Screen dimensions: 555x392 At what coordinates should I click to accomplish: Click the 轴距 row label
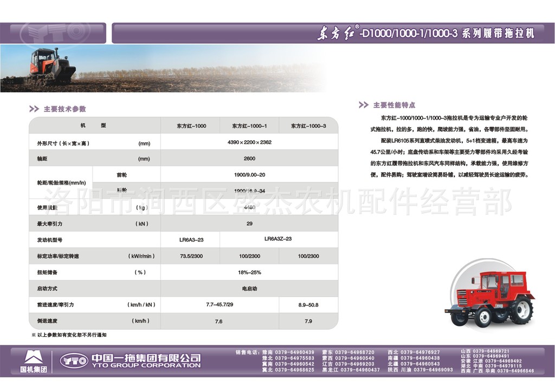pyautogui.click(x=42, y=159)
